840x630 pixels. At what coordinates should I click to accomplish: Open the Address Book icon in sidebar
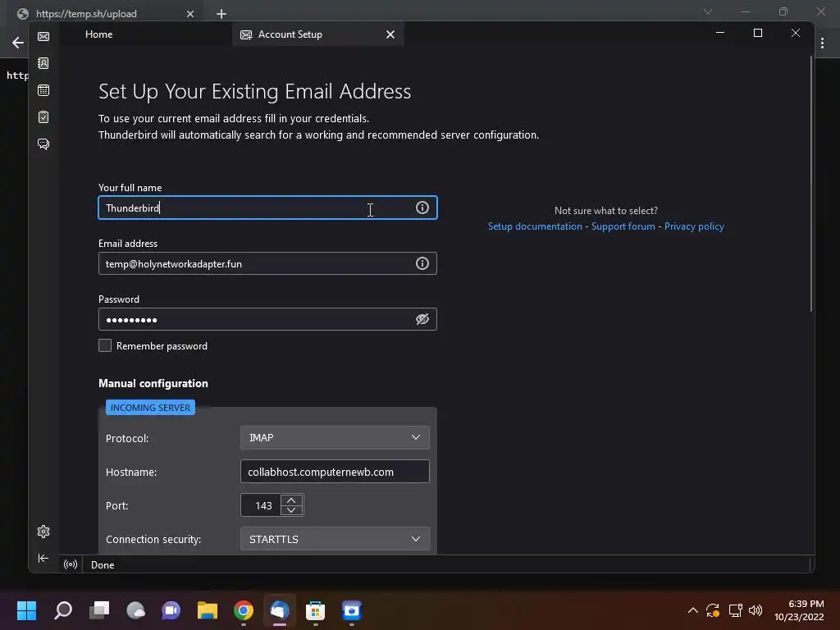pyautogui.click(x=43, y=63)
